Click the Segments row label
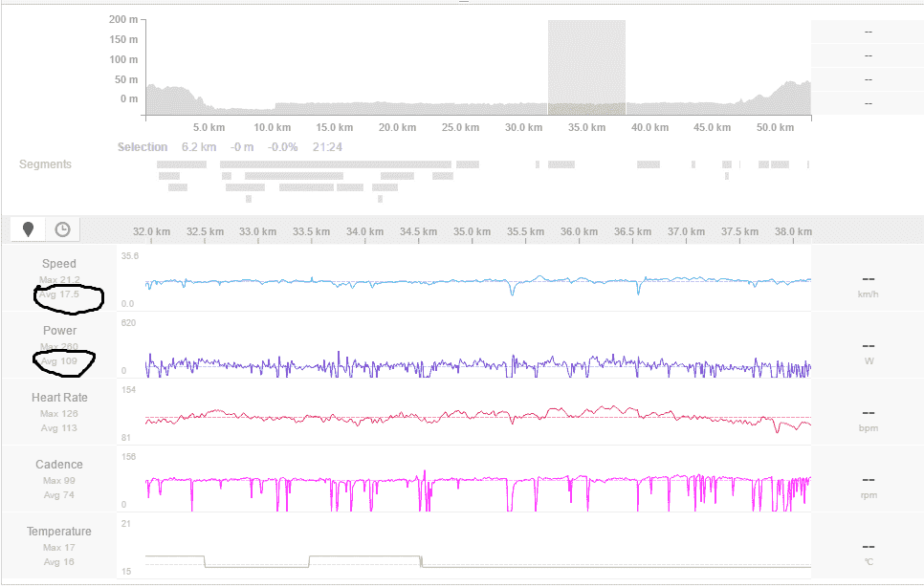Image resolution: width=924 pixels, height=588 pixels. [x=45, y=164]
